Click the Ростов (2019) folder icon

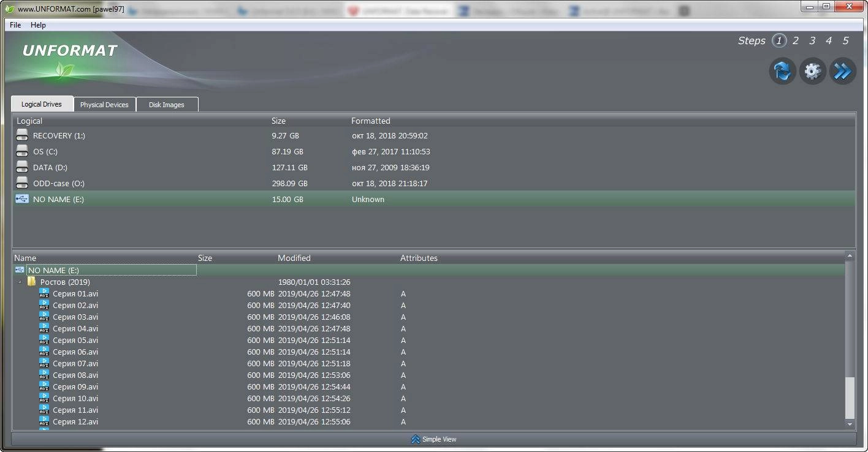click(32, 282)
